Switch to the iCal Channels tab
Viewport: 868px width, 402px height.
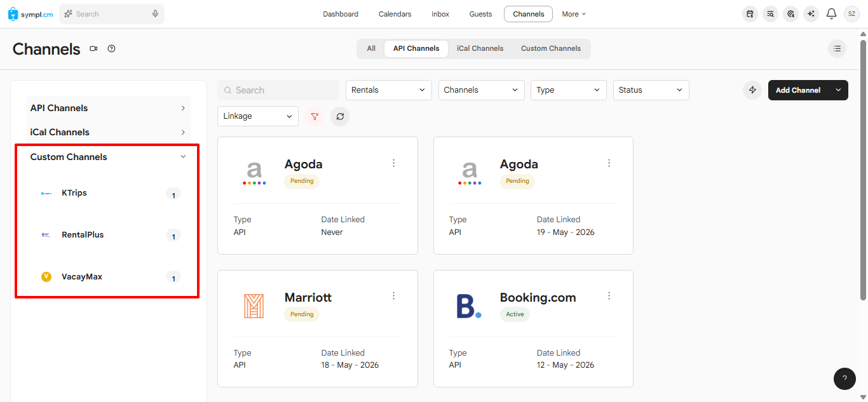point(480,48)
